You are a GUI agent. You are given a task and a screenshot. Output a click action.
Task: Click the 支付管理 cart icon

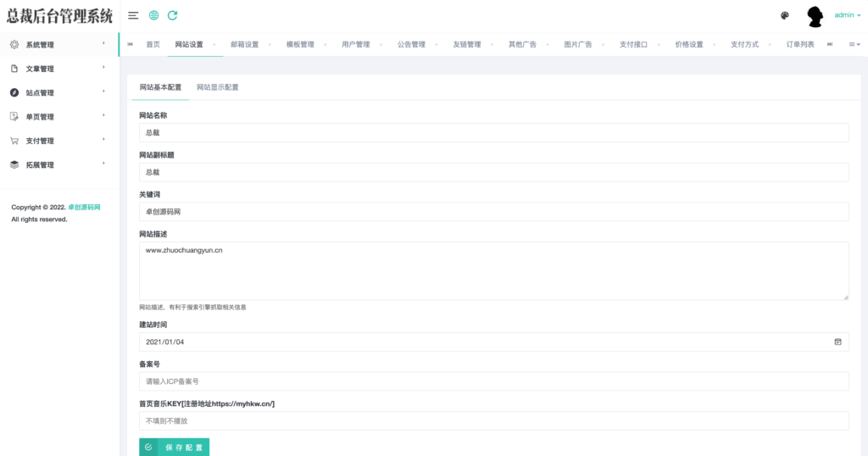14,141
